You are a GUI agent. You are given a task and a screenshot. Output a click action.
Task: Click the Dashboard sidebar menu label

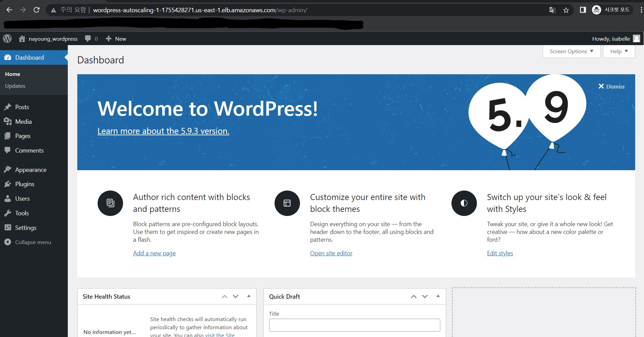tap(29, 58)
